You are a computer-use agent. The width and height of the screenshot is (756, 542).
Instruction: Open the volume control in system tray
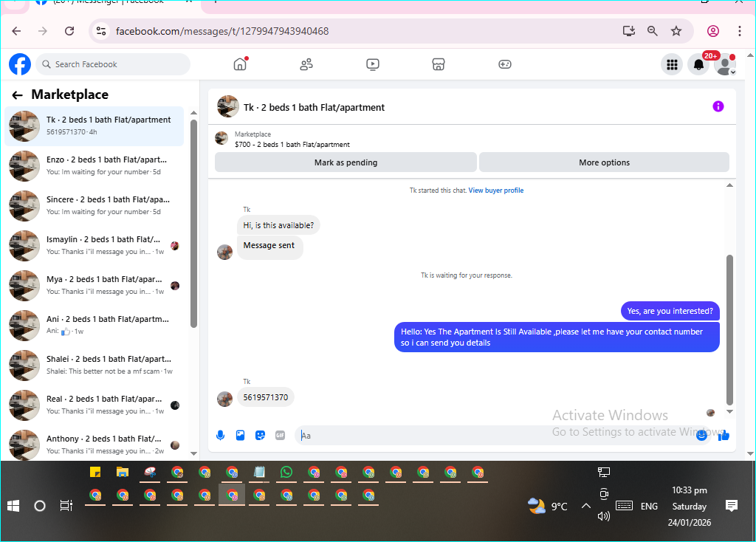[604, 516]
